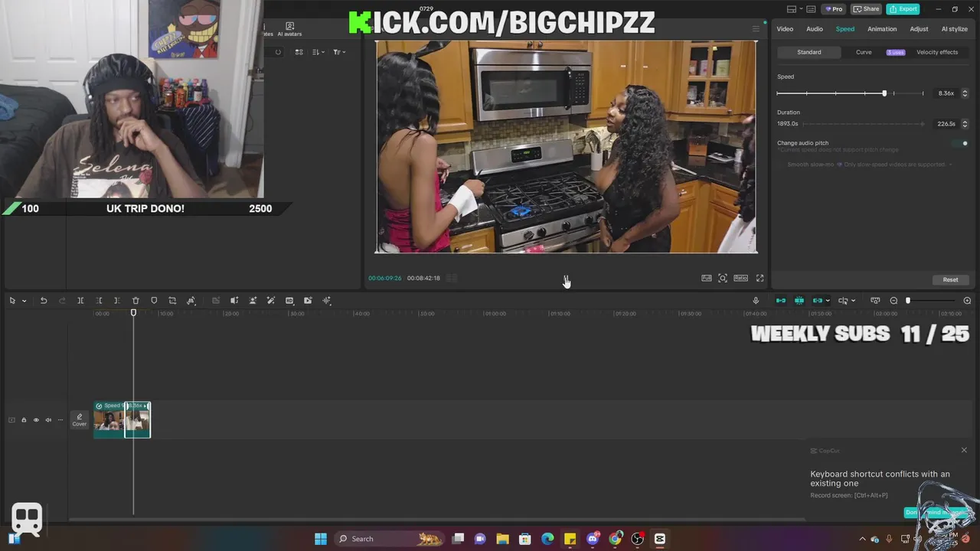
Task: Open the Ratio selector in preview
Action: tap(740, 278)
